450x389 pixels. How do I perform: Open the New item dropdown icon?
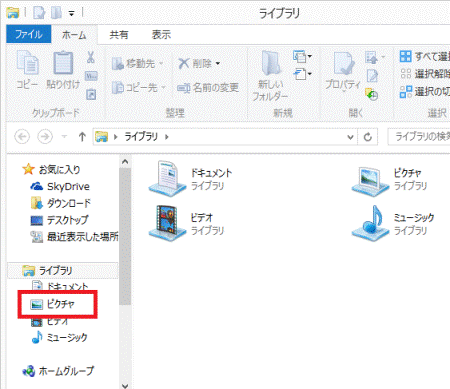(302, 56)
